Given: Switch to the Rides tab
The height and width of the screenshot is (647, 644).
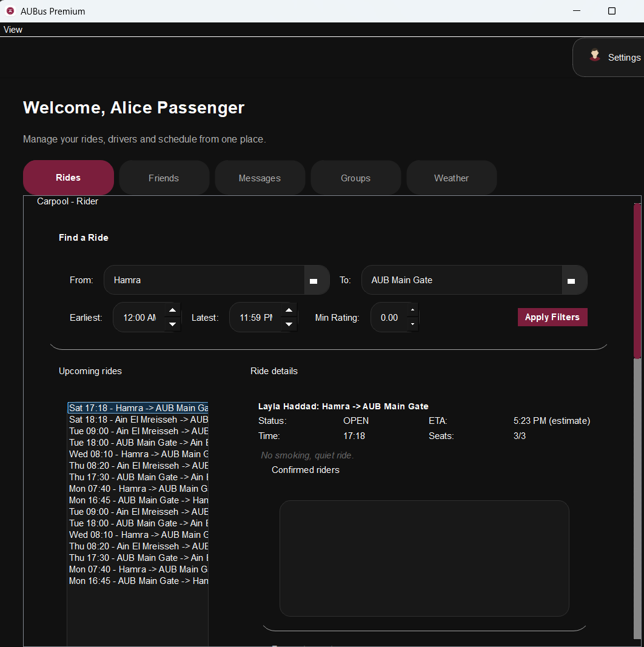Looking at the screenshot, I should [x=68, y=178].
